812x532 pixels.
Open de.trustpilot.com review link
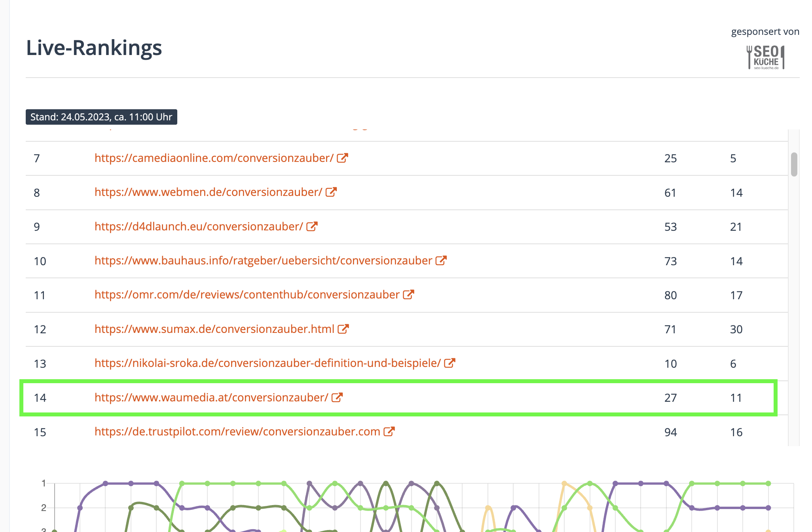click(x=237, y=431)
